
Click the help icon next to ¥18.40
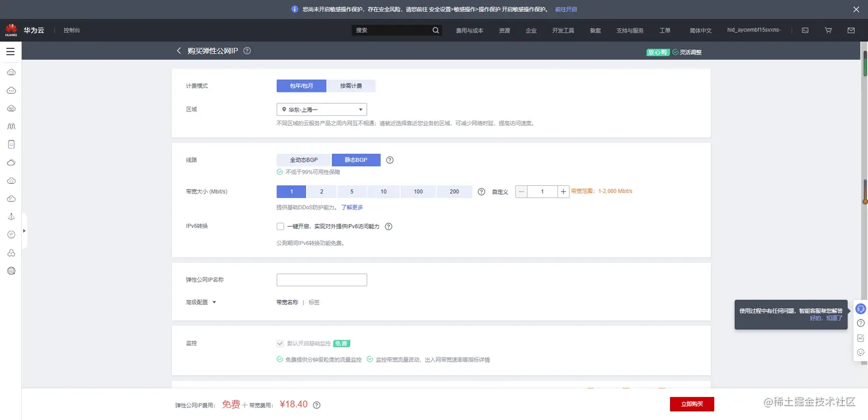click(x=316, y=405)
